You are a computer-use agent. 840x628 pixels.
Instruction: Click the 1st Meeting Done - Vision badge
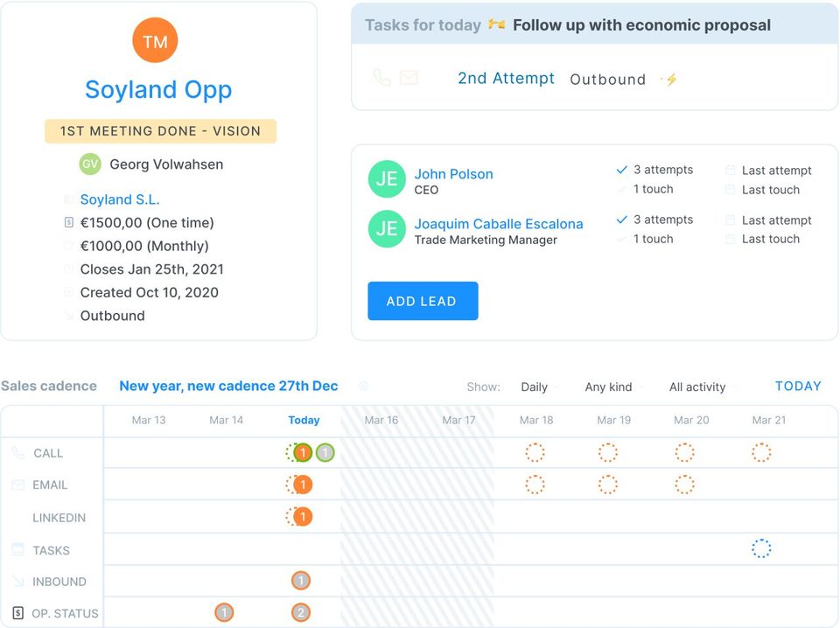(x=160, y=131)
